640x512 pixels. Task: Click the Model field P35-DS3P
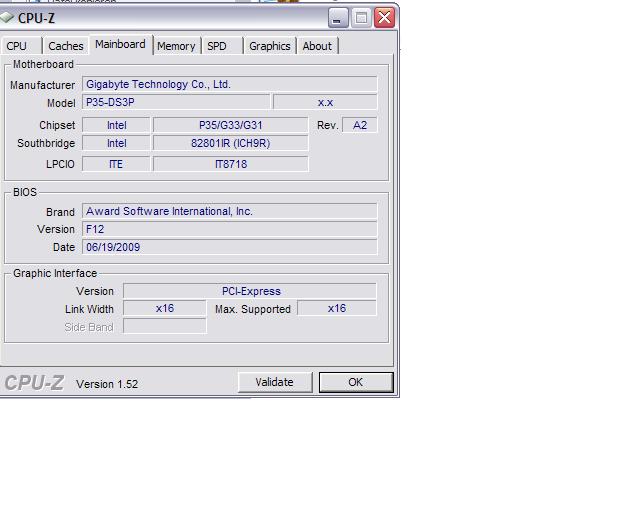pos(176,102)
